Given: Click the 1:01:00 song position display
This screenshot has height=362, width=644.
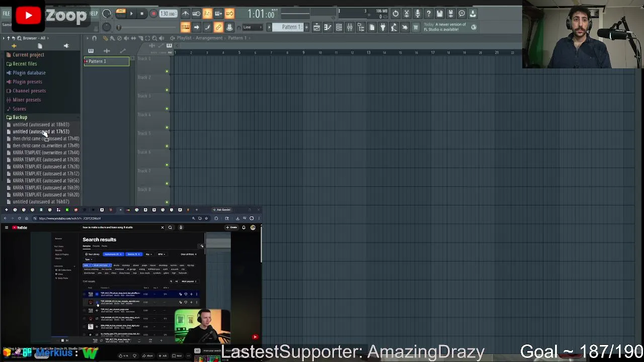Looking at the screenshot, I should click(261, 14).
